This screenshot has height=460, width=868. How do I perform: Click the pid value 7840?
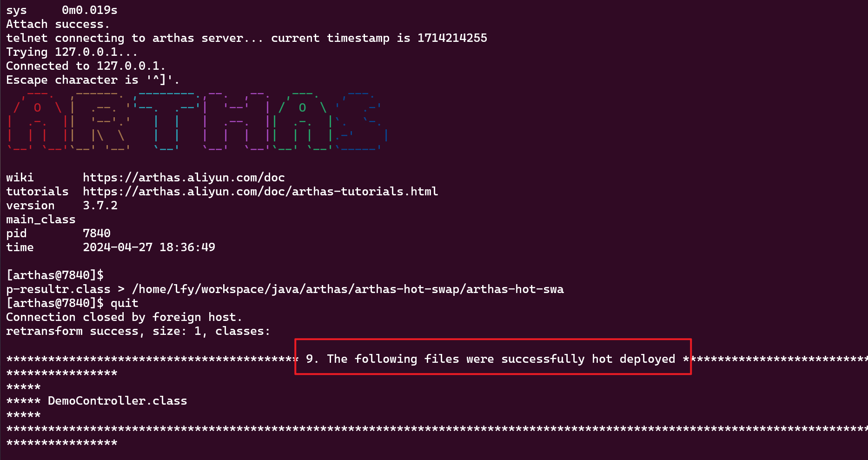[97, 233]
